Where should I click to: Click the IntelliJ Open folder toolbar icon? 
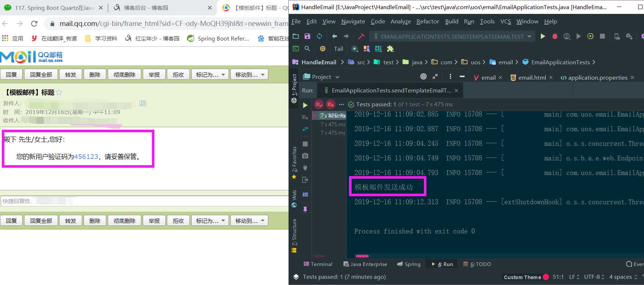click(x=296, y=36)
